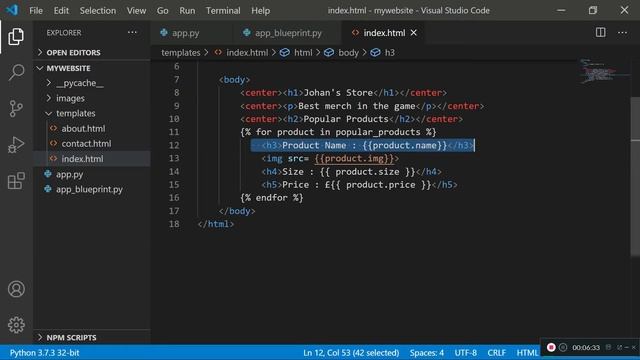Viewport: 640px width, 360px height.
Task: Select Python 3.7.3 32-bit interpreter in status bar
Action: 44,353
